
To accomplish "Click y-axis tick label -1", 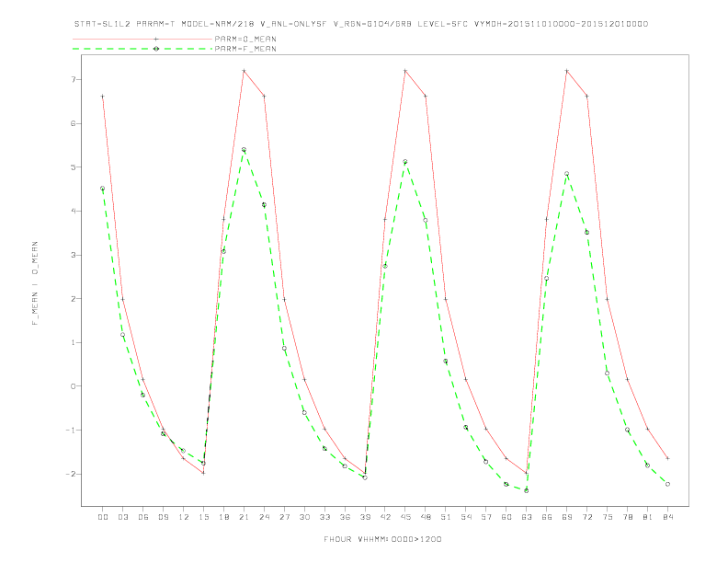I will click(71, 431).
